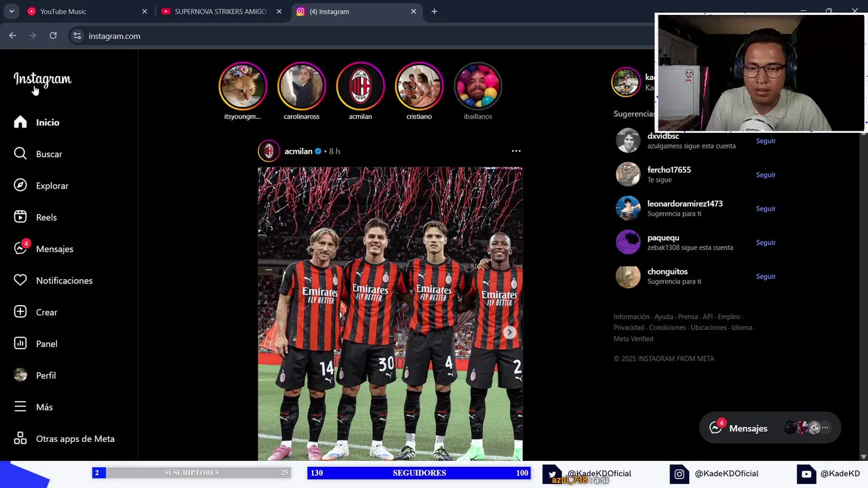Click the Idioma footer link

pos(741,327)
